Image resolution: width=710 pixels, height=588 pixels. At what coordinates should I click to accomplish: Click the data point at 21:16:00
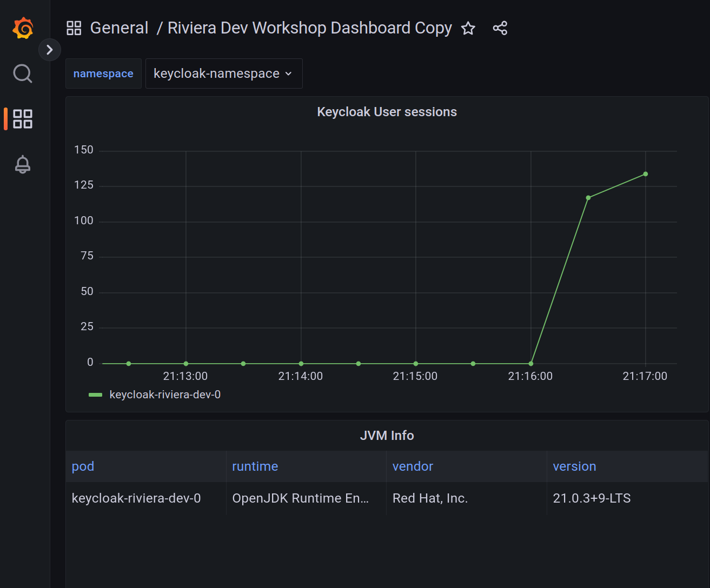click(531, 364)
